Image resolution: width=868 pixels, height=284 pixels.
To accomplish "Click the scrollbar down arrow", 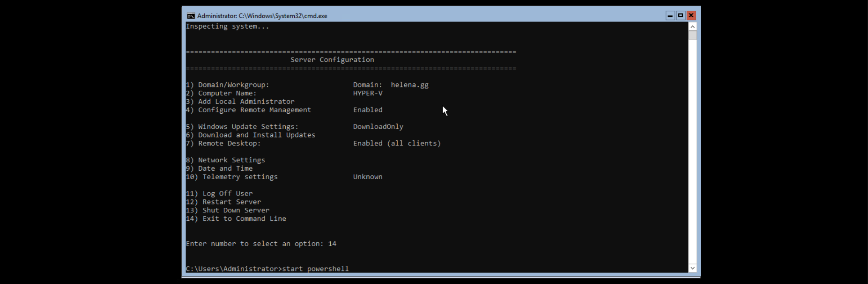I will coord(692,268).
